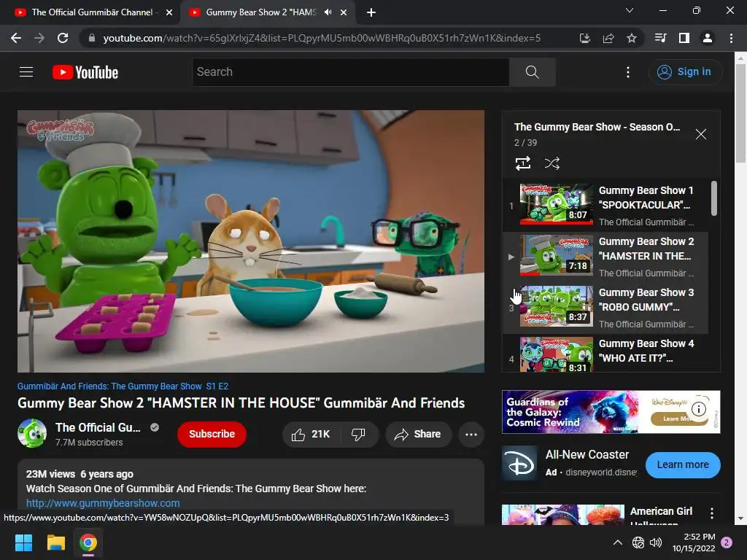Toggle shuffle playlist
The height and width of the screenshot is (560, 747).
[x=551, y=163]
